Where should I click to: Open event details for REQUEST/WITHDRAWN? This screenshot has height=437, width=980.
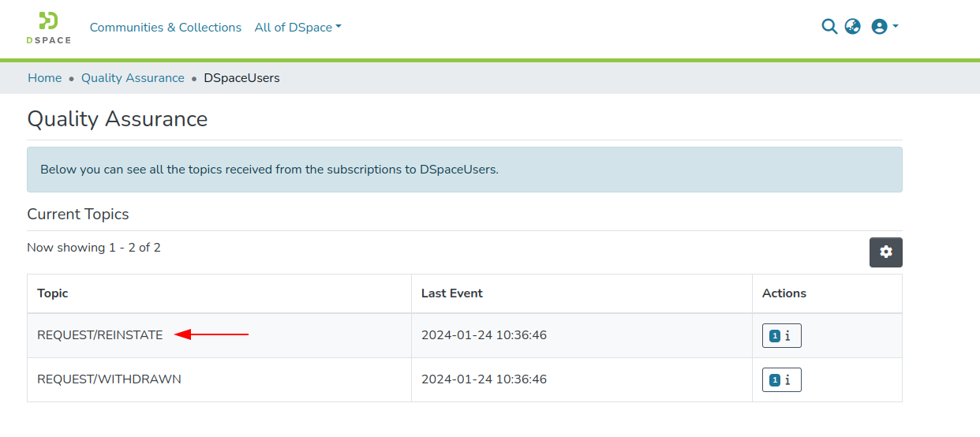point(781,380)
